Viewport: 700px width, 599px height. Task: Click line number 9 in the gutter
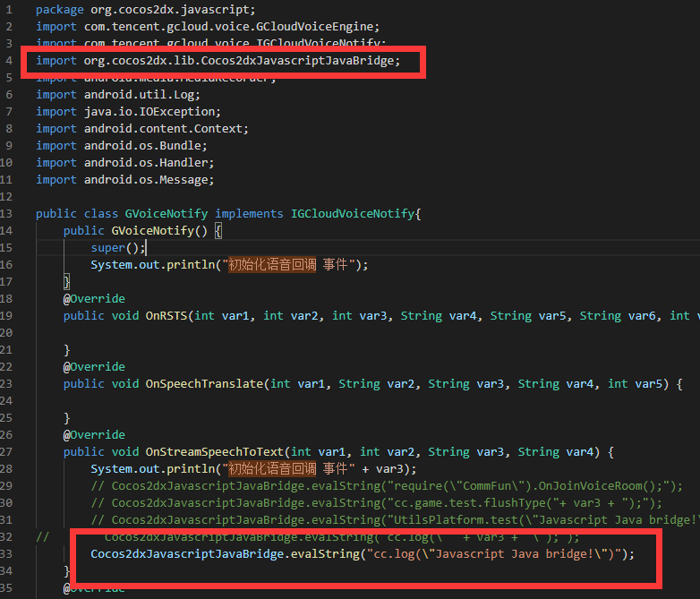(9, 146)
